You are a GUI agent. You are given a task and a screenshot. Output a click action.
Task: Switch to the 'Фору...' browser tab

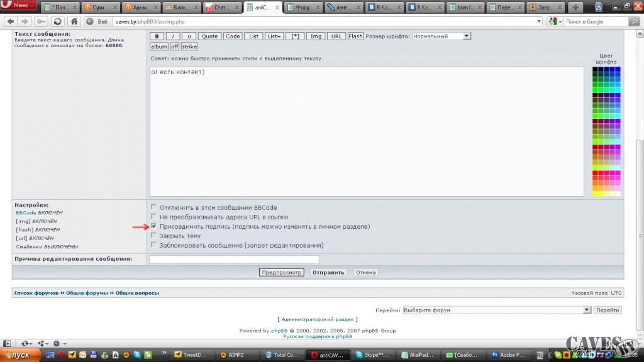[300, 8]
